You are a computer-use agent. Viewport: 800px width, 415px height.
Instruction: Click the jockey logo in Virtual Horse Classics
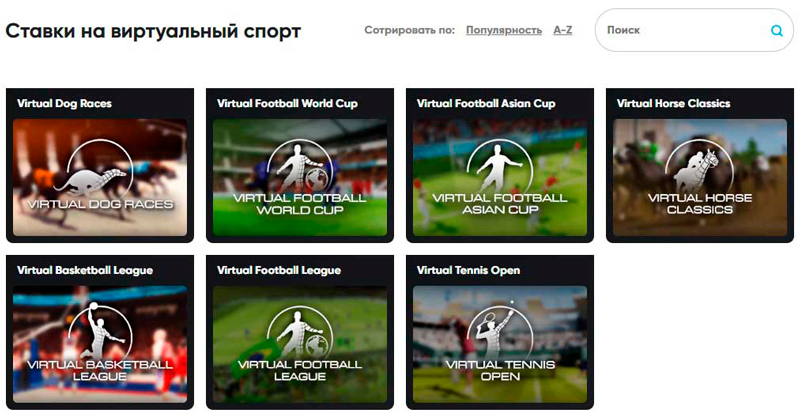pyautogui.click(x=699, y=166)
